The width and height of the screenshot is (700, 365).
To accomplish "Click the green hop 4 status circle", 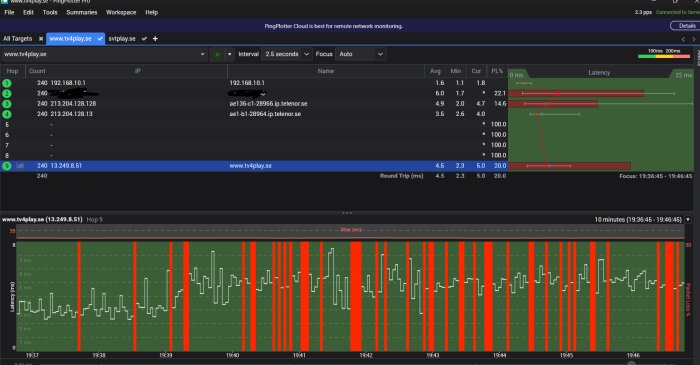I will [7, 114].
